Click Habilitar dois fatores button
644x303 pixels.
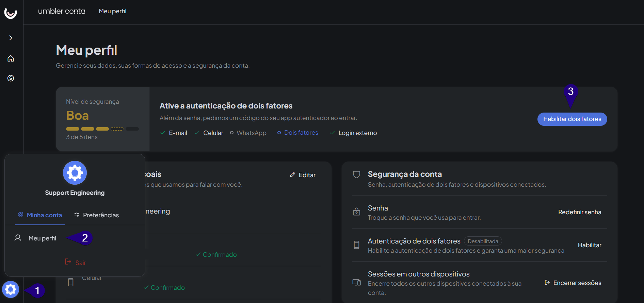tap(572, 119)
